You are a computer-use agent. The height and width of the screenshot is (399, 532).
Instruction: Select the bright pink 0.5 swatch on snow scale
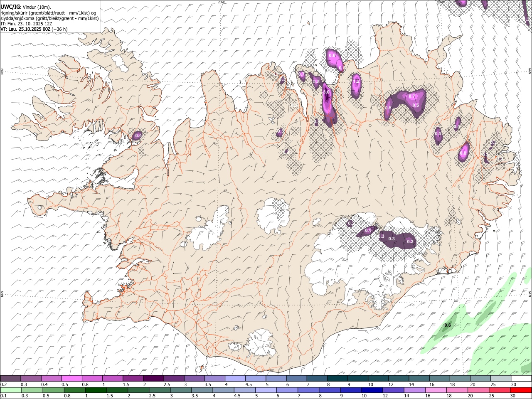pyautogui.click(x=71, y=378)
